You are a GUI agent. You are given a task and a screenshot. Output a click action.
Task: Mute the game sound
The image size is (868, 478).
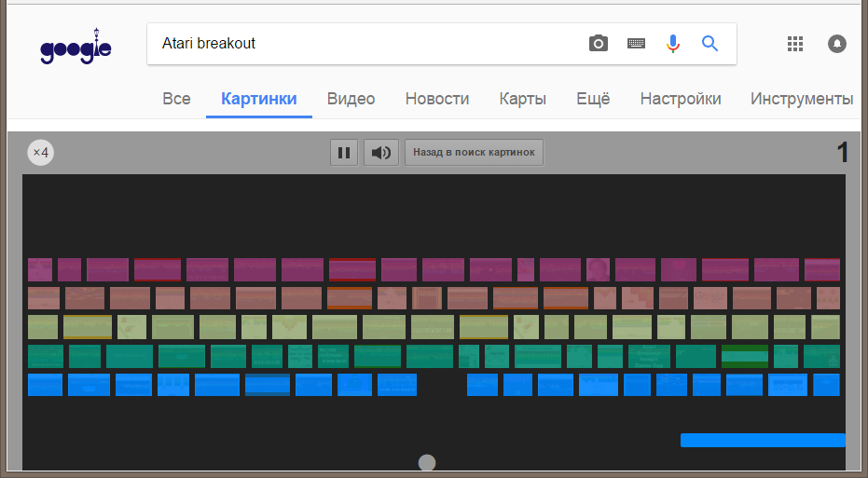[380, 152]
